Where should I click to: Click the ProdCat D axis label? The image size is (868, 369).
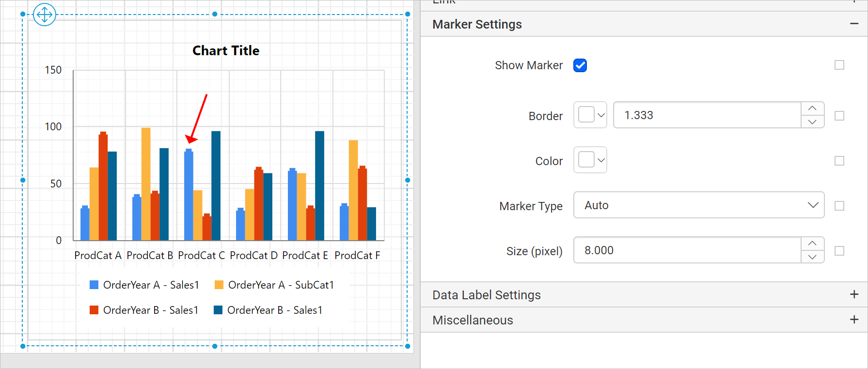pos(253,255)
